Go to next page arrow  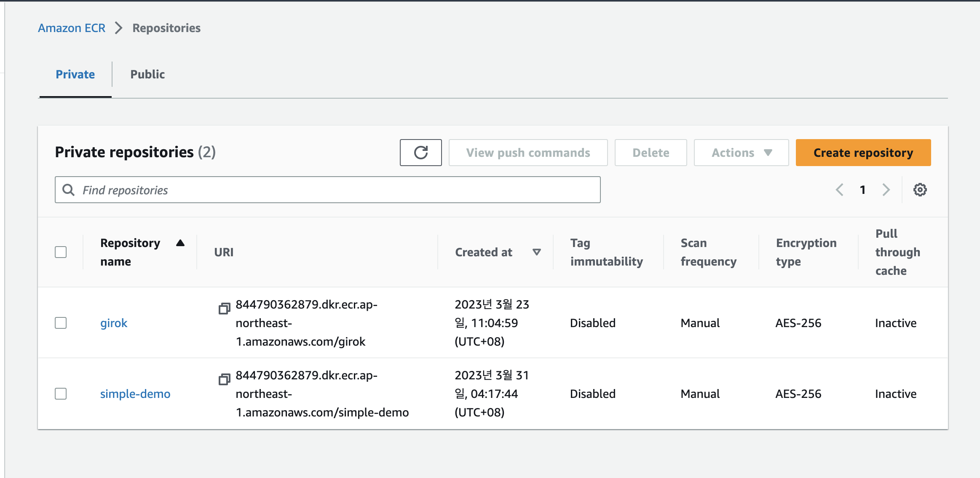[x=886, y=190]
